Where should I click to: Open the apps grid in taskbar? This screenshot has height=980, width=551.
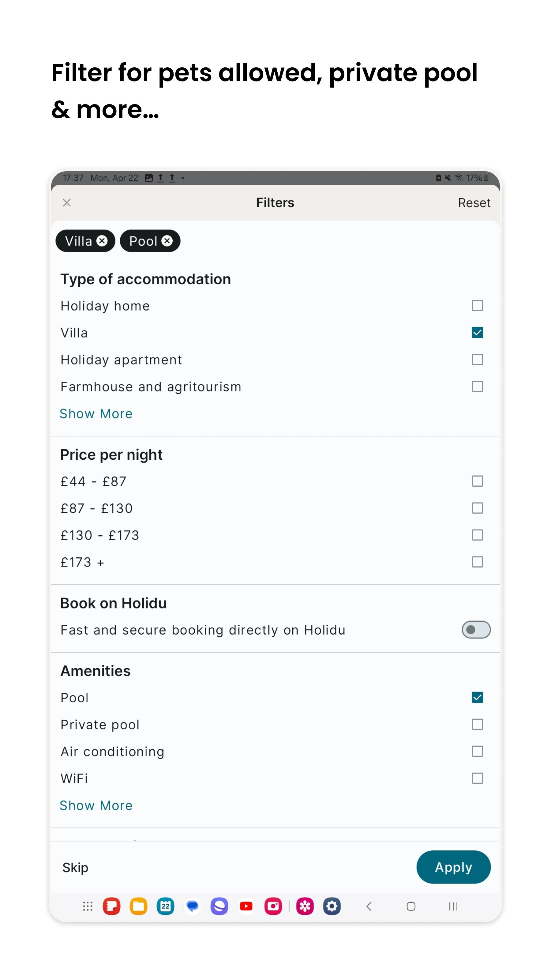88,906
